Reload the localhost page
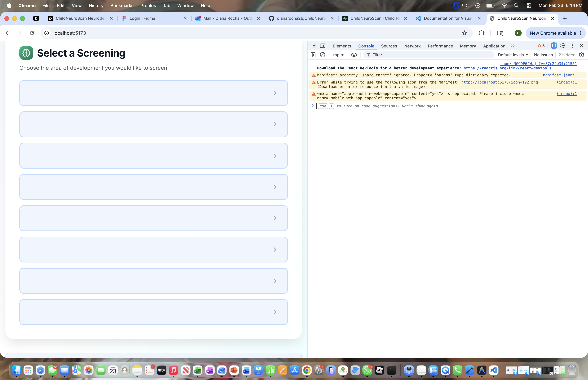The height and width of the screenshot is (380, 588). coord(32,33)
